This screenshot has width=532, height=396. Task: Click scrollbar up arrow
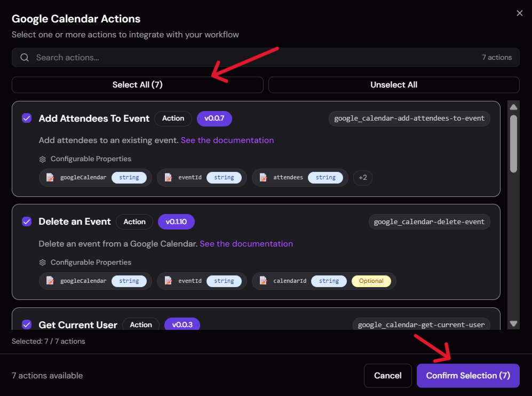coord(513,107)
